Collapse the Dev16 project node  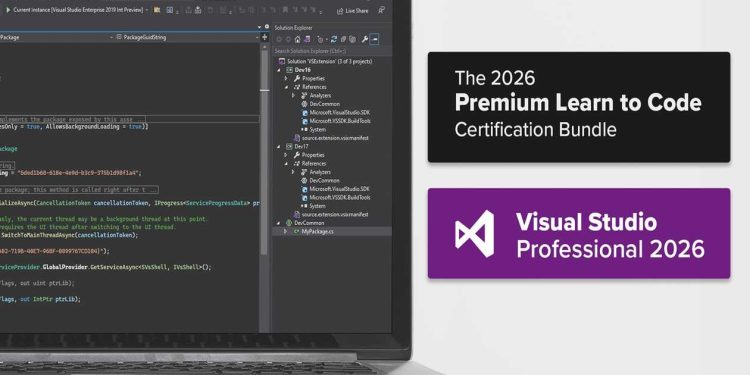[279, 70]
